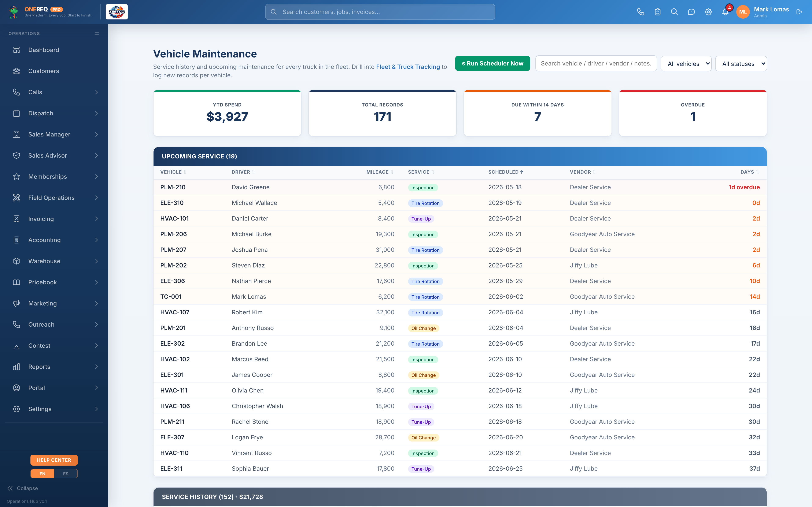812x507 pixels.
Task: Open the notifications bell
Action: coord(725,12)
